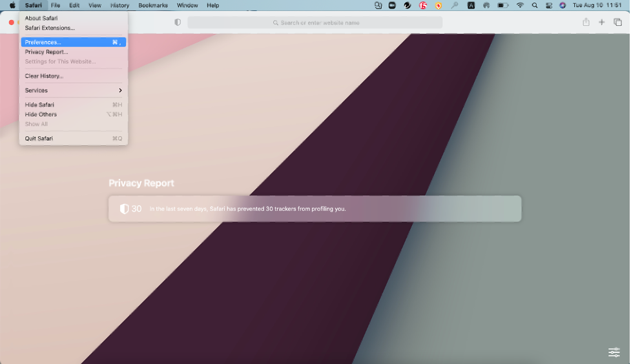
Task: Open Spotlight search magnifier in menu bar
Action: (534, 5)
